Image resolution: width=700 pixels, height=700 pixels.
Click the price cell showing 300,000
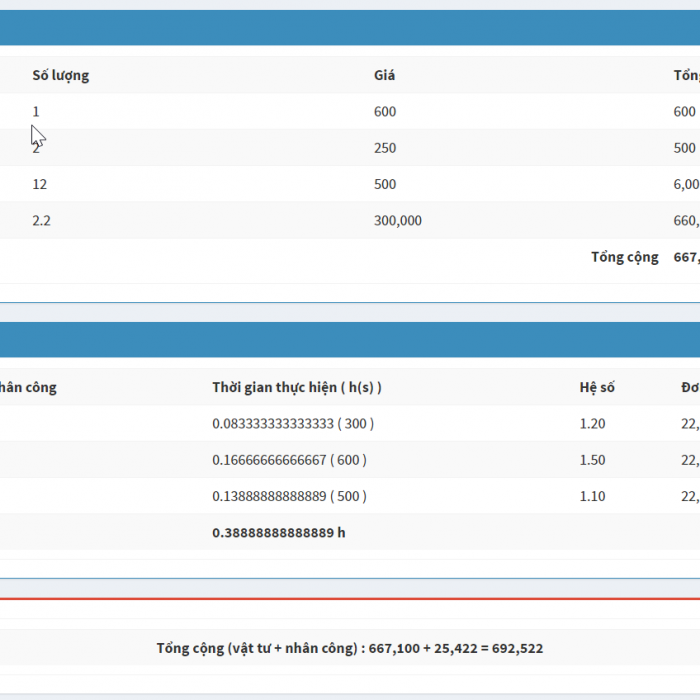(x=397, y=220)
